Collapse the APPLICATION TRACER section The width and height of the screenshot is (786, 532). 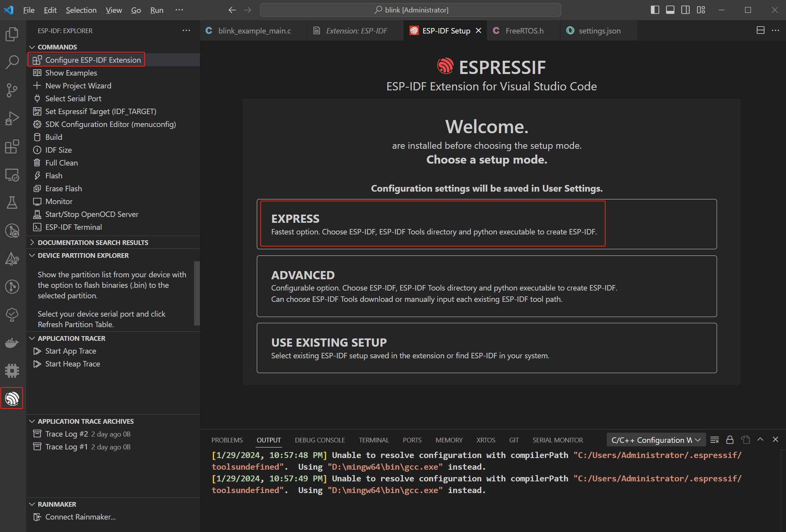coord(113,338)
